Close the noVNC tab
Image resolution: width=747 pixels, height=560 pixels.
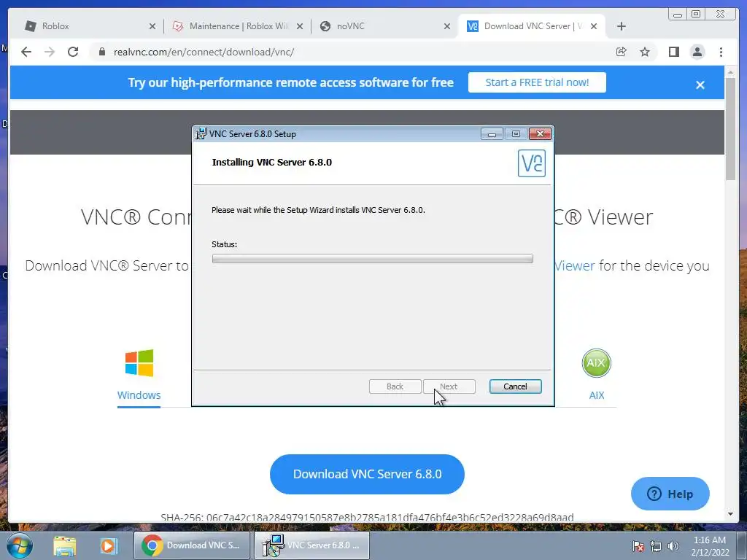click(447, 26)
